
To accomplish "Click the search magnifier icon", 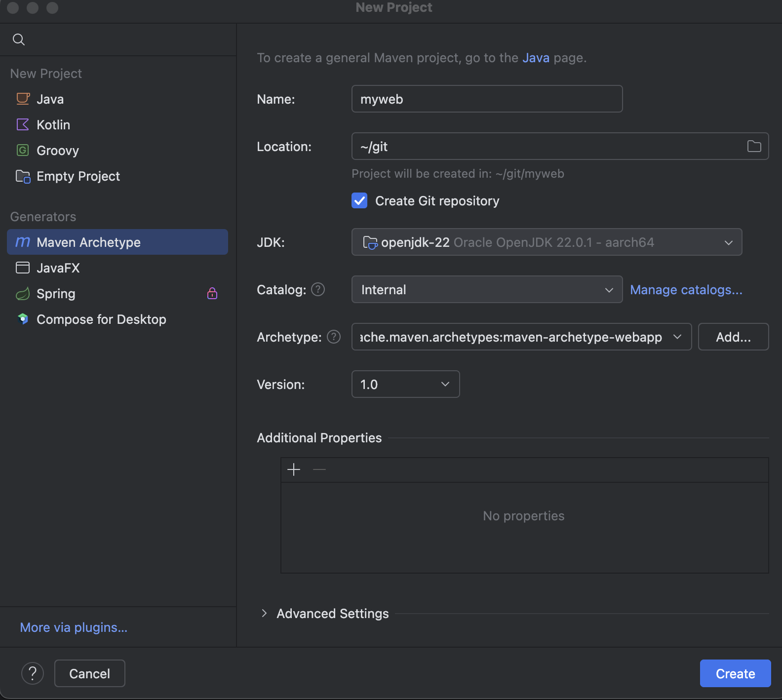I will pos(19,39).
